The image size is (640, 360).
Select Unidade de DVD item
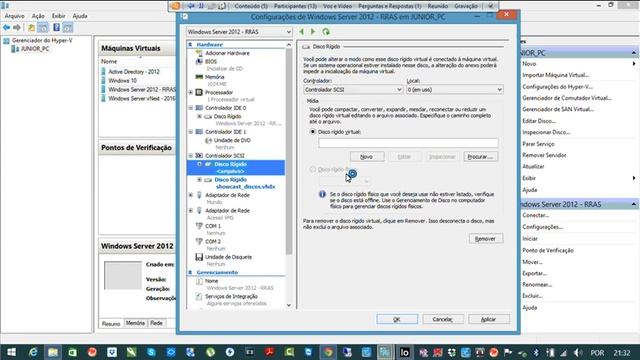coord(232,140)
